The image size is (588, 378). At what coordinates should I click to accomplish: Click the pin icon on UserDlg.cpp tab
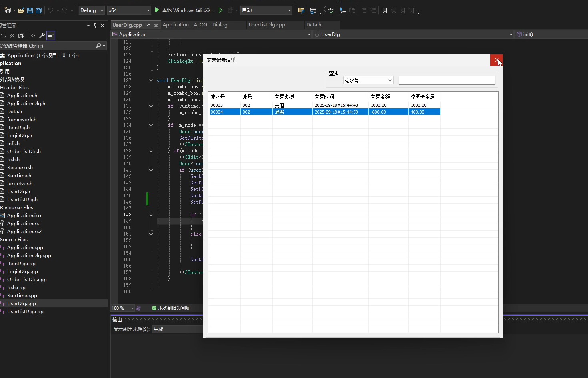click(x=148, y=25)
